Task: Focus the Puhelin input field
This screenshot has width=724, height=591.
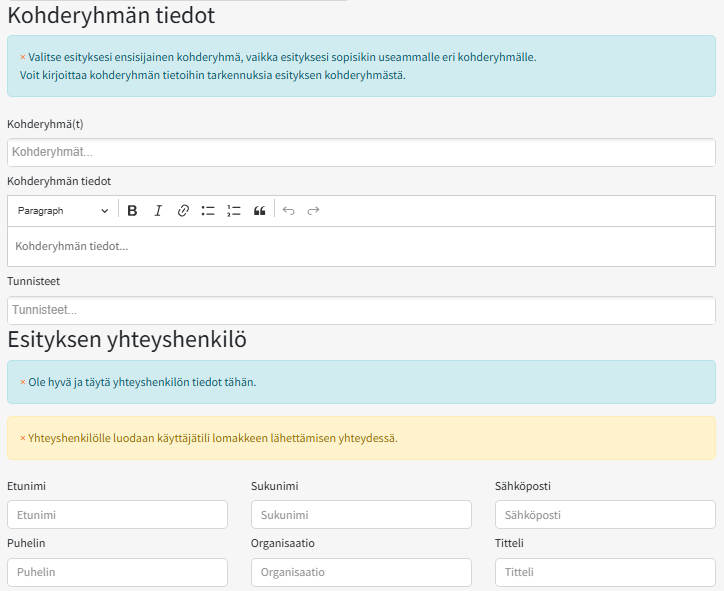Action: tap(117, 572)
